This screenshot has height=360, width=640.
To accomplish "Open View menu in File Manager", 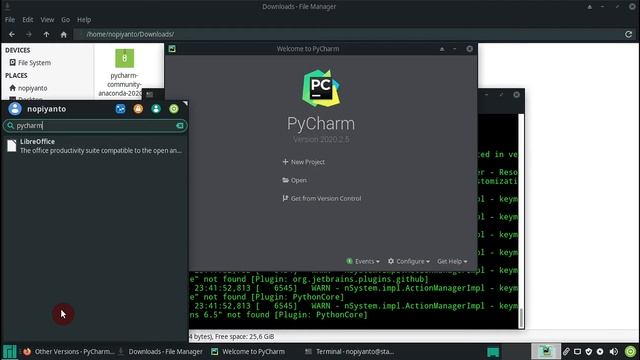I will (47, 20).
